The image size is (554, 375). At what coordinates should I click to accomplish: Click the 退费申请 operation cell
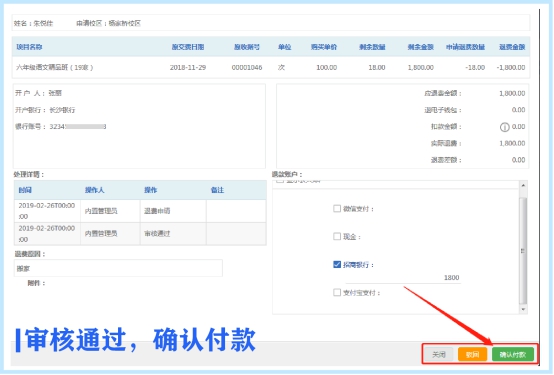pyautogui.click(x=157, y=211)
